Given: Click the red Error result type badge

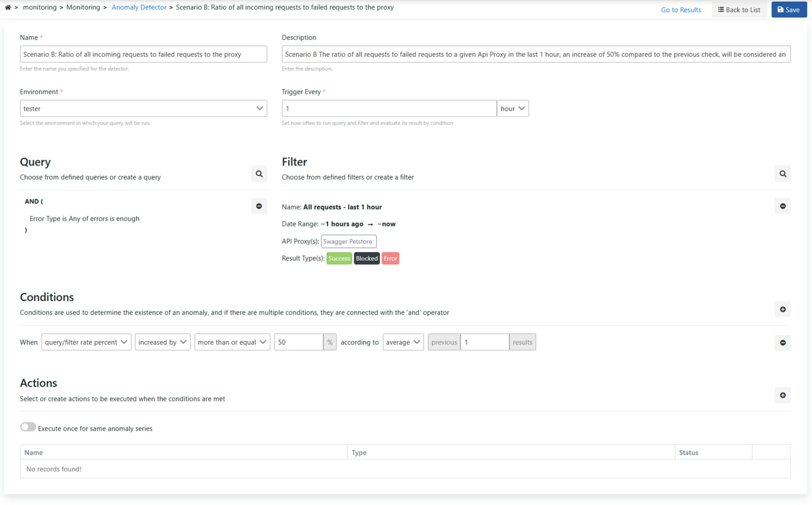Looking at the screenshot, I should (390, 259).
